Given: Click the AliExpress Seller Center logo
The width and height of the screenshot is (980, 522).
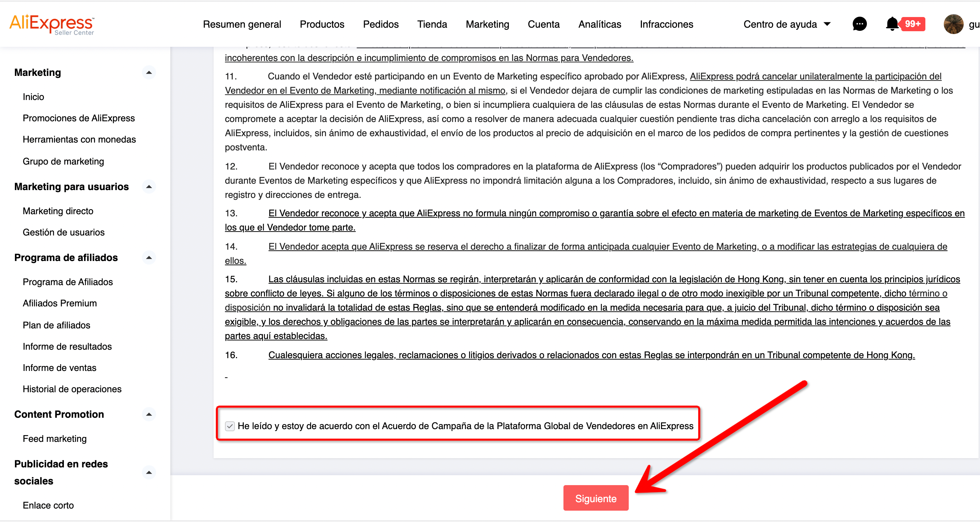Looking at the screenshot, I should point(52,24).
